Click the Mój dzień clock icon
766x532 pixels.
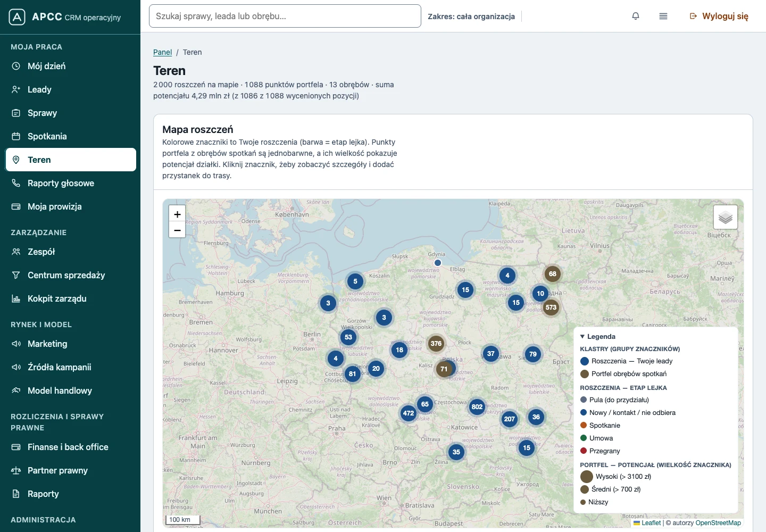[16, 66]
